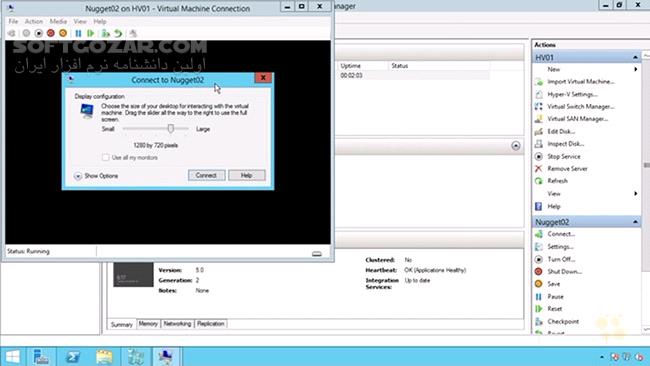
Task: Click the greyed Start toolbar icon
Action: [26, 33]
